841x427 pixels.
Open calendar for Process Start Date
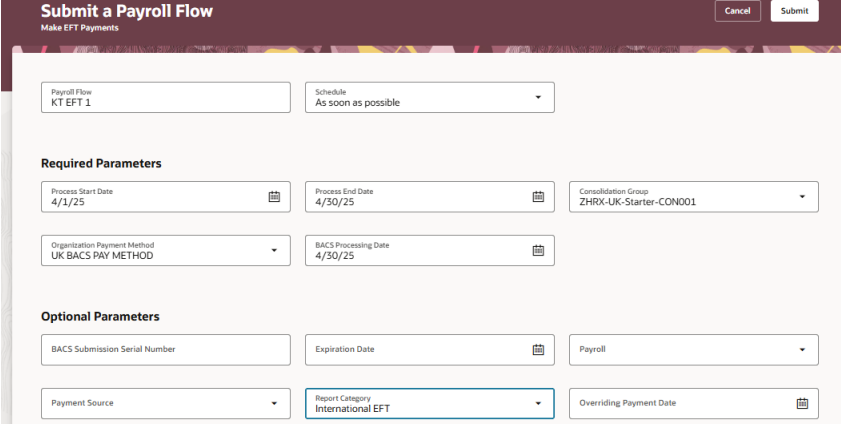[274, 196]
